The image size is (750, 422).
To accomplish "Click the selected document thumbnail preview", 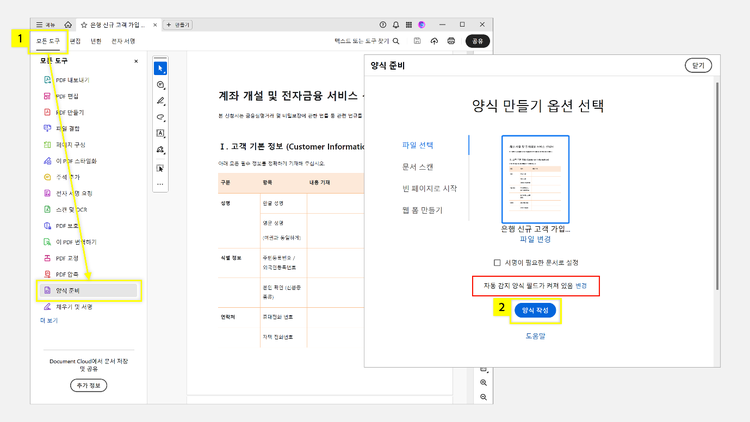I will [535, 179].
